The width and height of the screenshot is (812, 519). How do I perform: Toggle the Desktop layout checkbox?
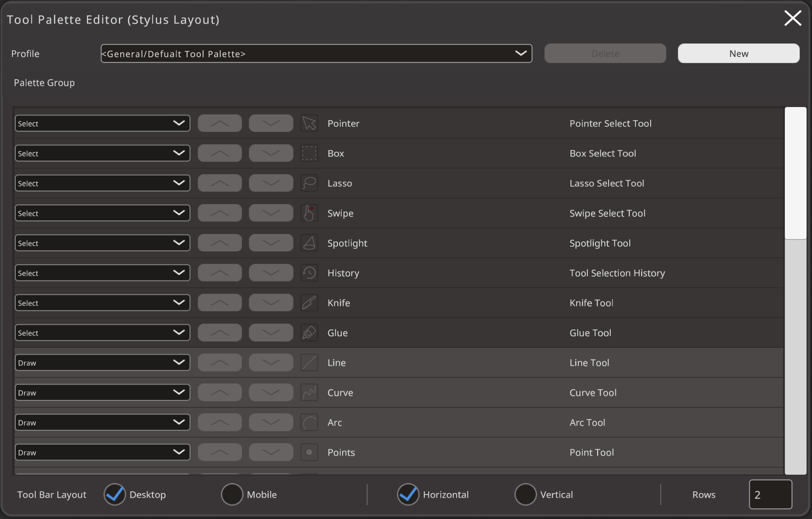pos(115,494)
